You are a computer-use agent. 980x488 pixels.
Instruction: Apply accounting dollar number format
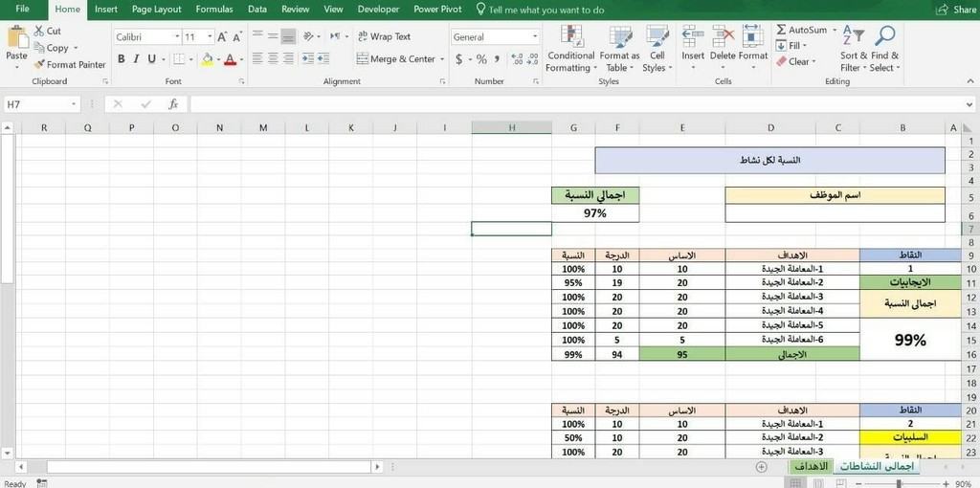coord(459,59)
